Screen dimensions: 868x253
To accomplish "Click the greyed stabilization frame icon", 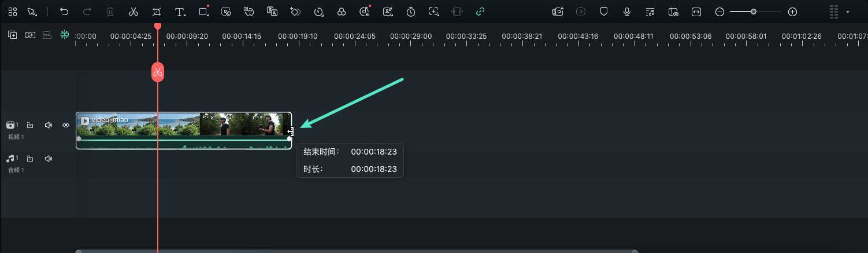I will pyautogui.click(x=457, y=12).
